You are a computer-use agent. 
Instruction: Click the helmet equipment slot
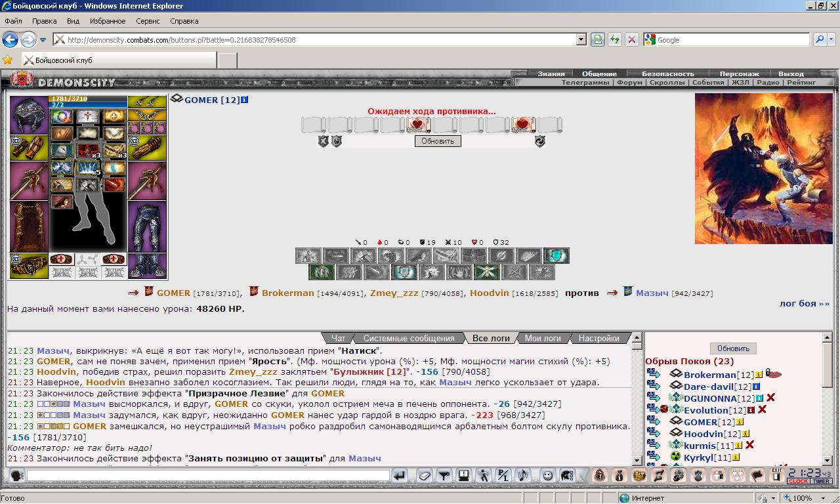(29, 115)
